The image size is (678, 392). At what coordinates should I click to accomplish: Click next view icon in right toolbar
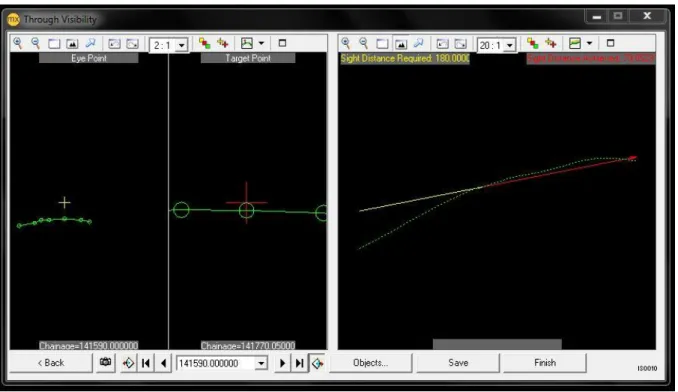461,44
